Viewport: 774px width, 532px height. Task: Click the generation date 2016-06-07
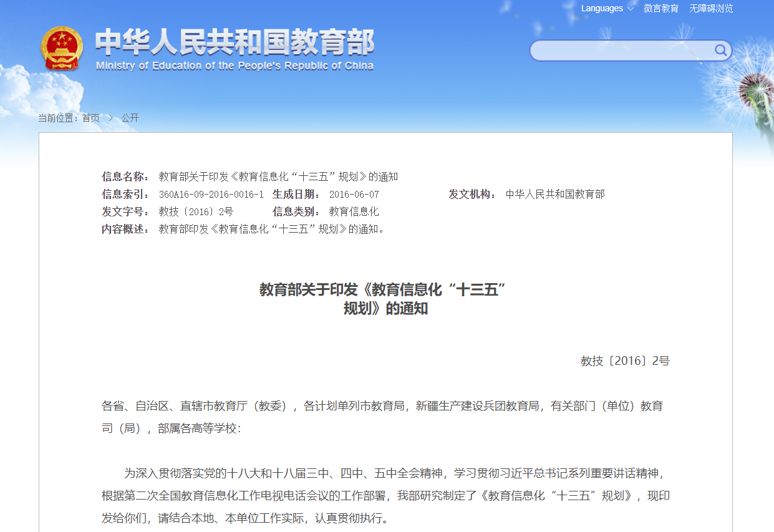pos(354,194)
